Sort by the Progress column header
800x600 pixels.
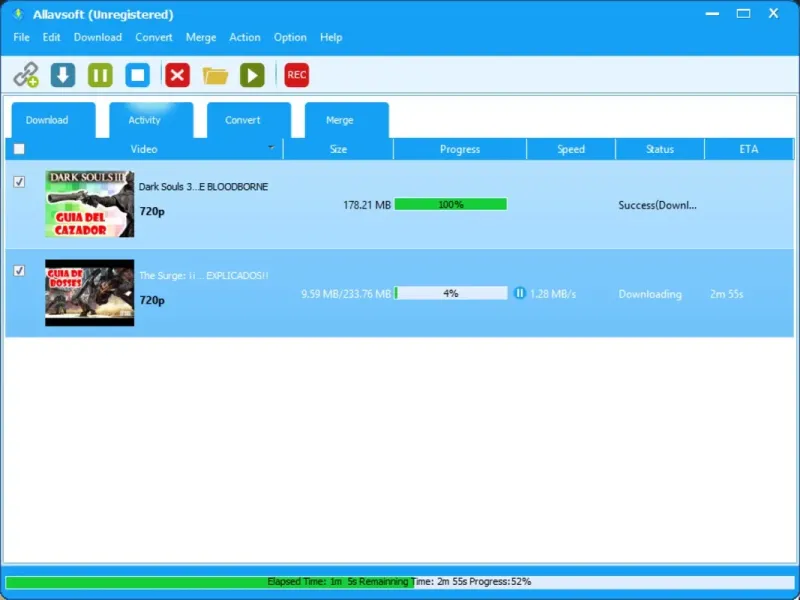coord(460,149)
